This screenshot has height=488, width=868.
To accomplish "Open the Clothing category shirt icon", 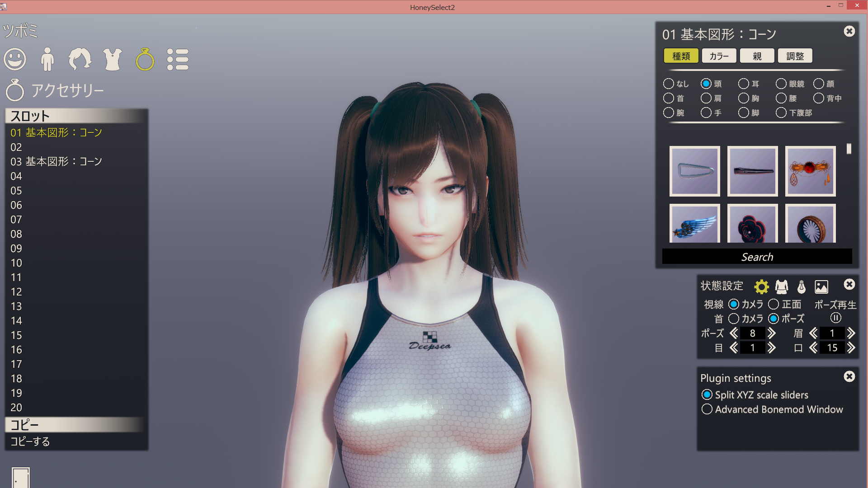I will coord(113,59).
